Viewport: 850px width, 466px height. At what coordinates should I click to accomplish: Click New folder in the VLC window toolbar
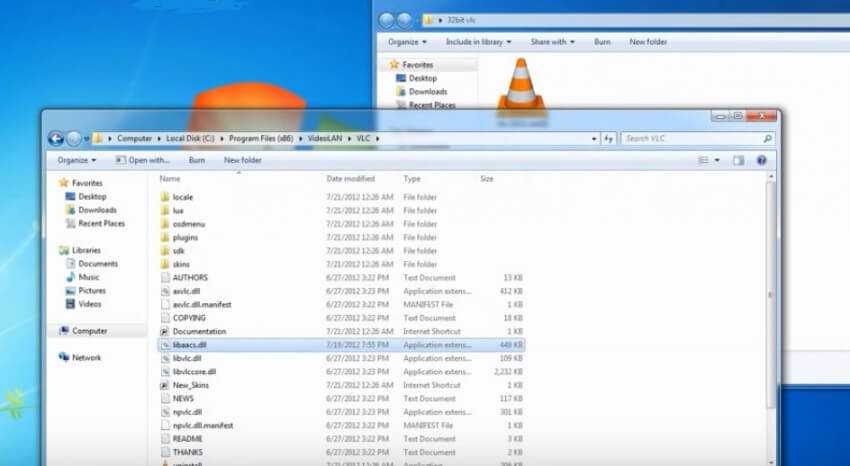point(243,160)
